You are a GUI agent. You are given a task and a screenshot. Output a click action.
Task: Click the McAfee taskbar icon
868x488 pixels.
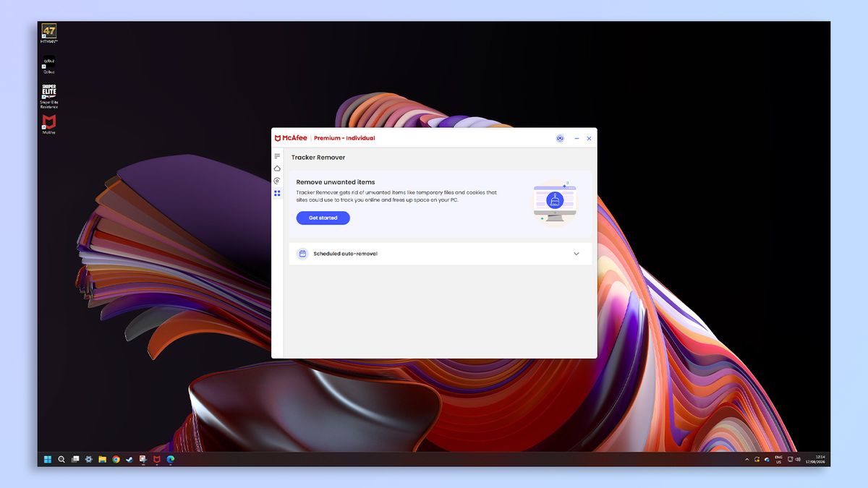[157, 459]
